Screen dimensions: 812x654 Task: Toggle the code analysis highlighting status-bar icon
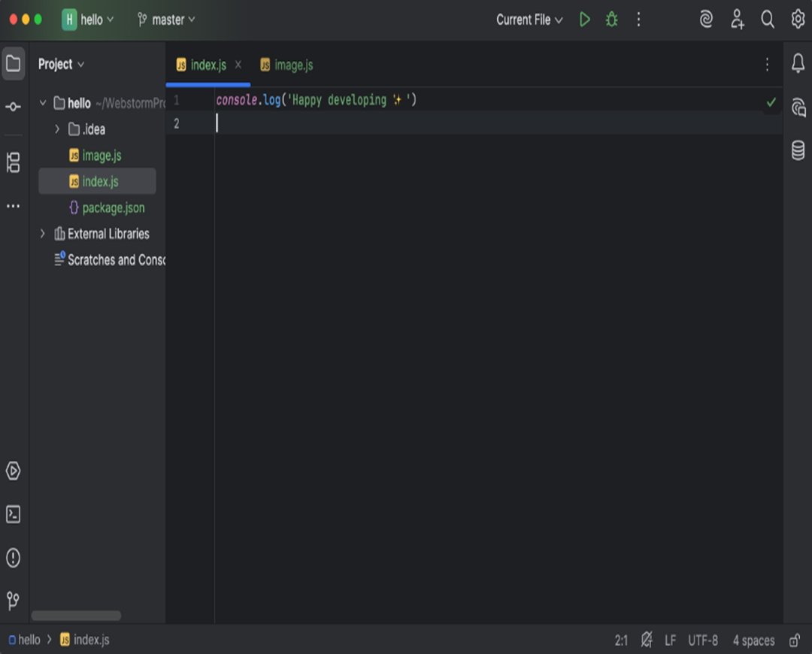click(x=647, y=640)
